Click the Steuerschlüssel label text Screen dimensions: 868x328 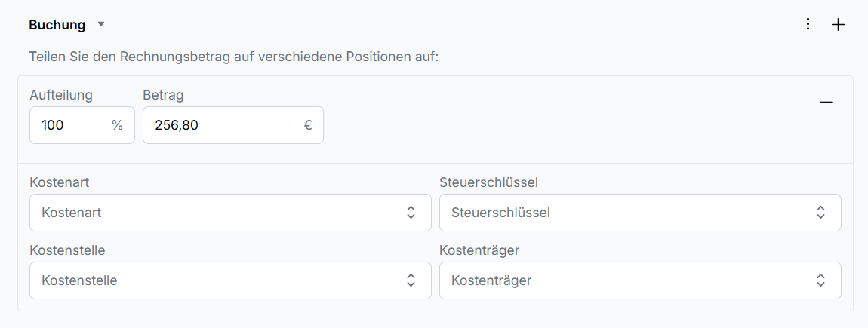[489, 182]
